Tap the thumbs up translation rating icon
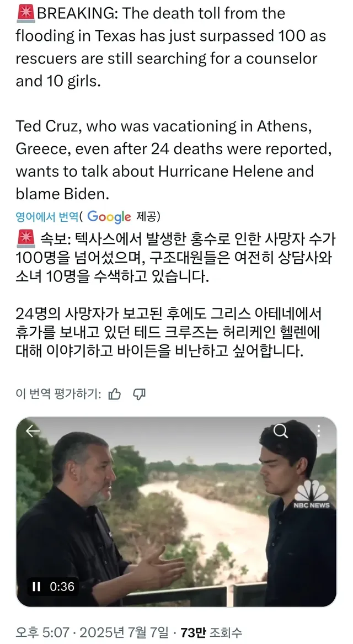The height and width of the screenshot is (644, 353). (115, 393)
